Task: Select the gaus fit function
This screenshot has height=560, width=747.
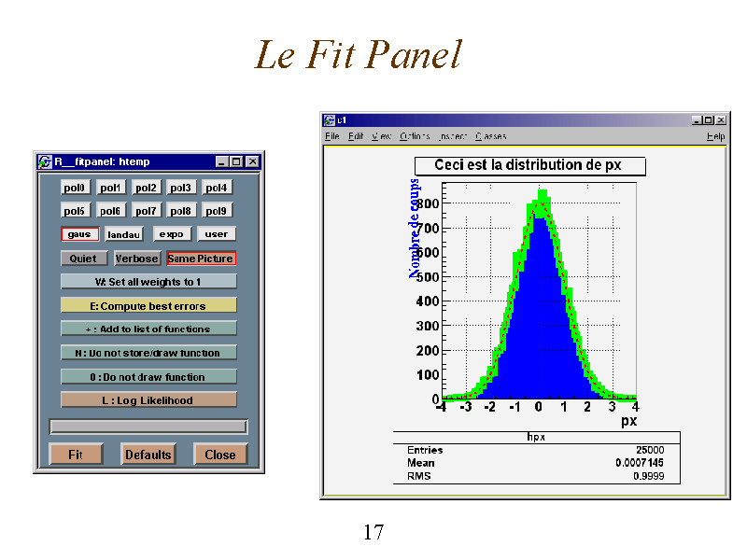Action: point(79,234)
